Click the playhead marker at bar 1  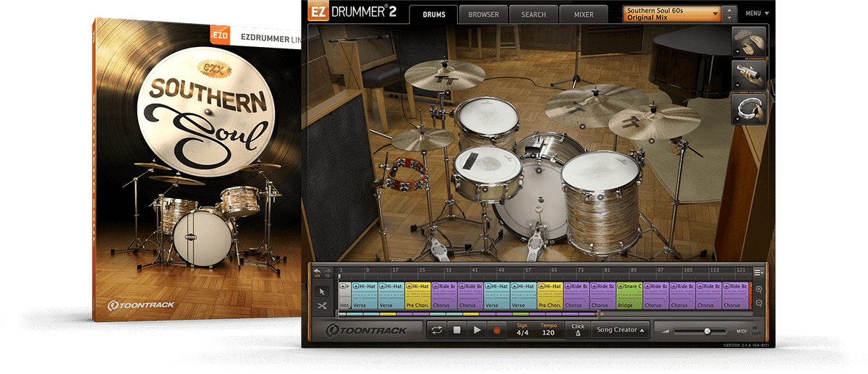[339, 277]
